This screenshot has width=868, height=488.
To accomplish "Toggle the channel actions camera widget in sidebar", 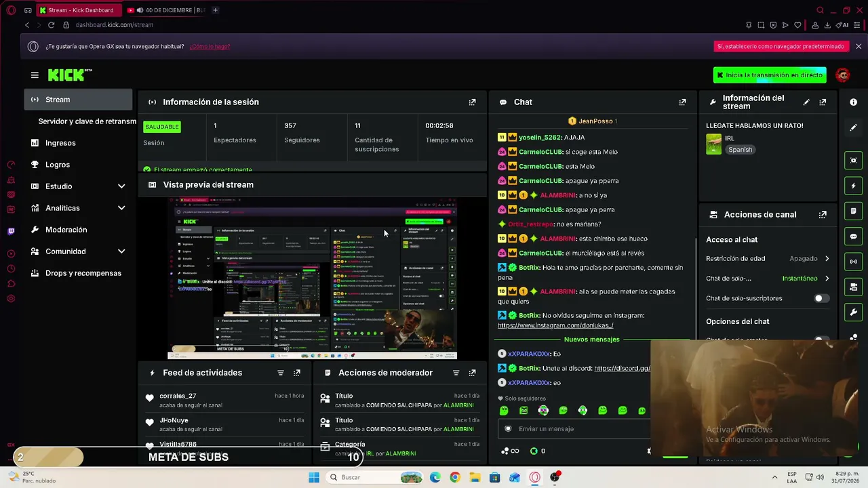I will (x=854, y=287).
